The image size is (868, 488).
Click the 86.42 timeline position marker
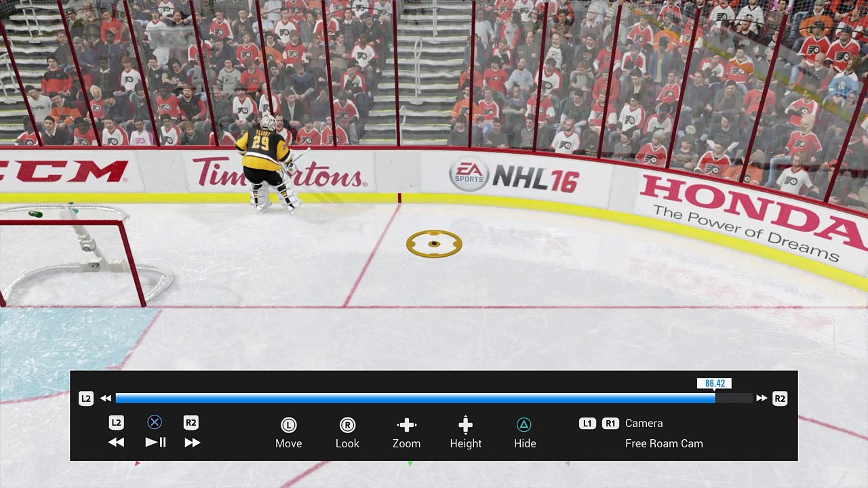715,384
